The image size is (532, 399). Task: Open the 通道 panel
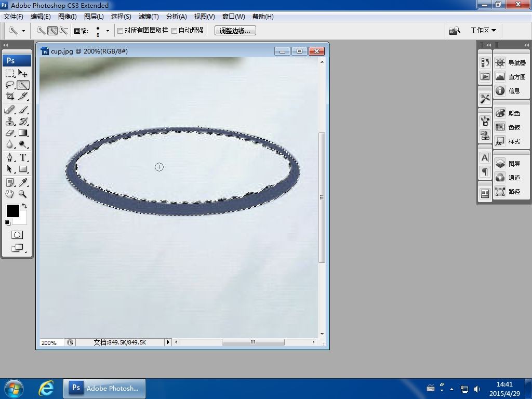click(510, 178)
